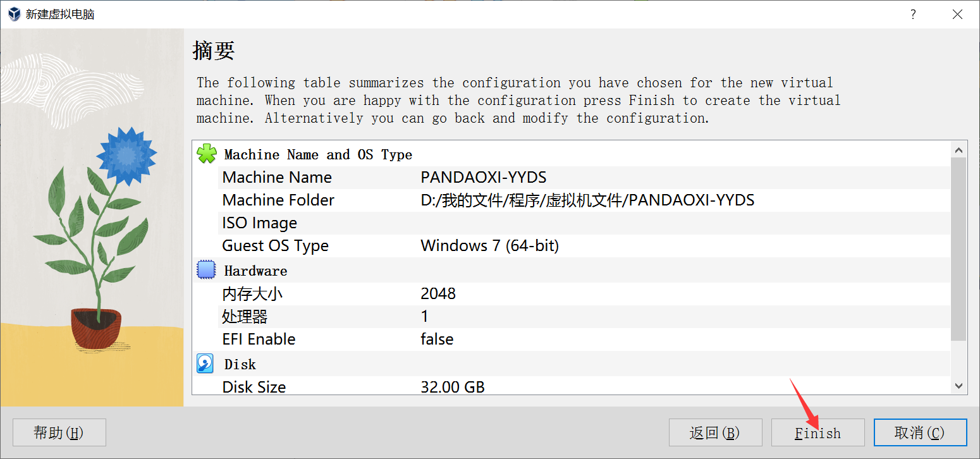Click the blue Hardware chip icon

(207, 271)
